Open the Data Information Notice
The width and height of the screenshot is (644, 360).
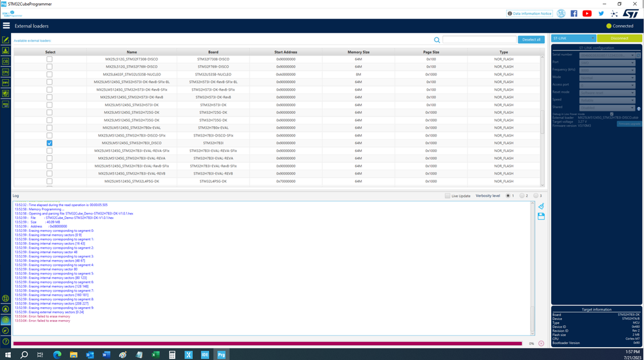[529, 14]
